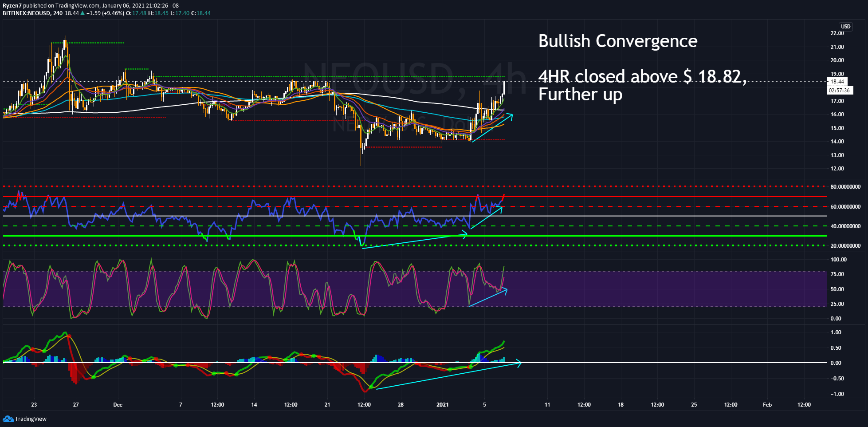The width and height of the screenshot is (868, 427).
Task: Click the stochastic 50.00 axis label
Action: pyautogui.click(x=837, y=289)
